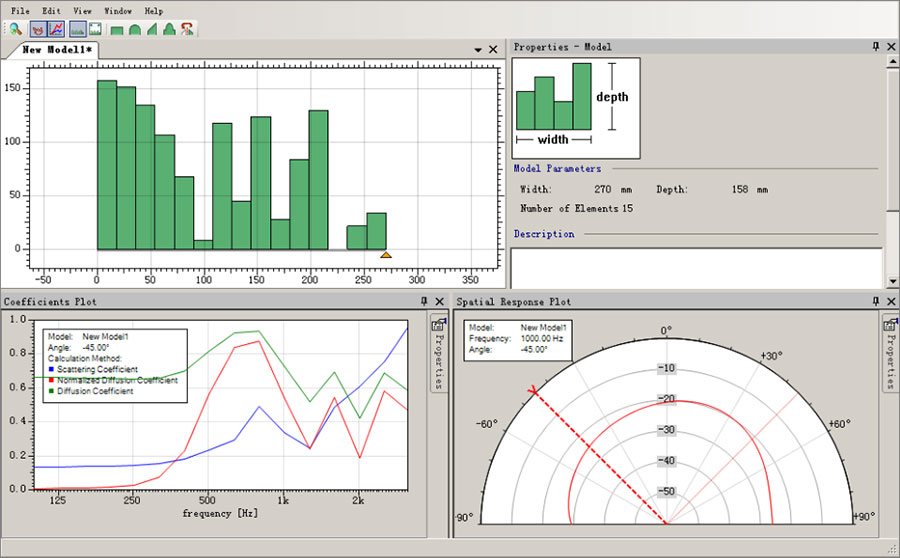Expand Properties side tab in Spatial Response Plot
The width and height of the screenshot is (900, 558).
pos(890,352)
